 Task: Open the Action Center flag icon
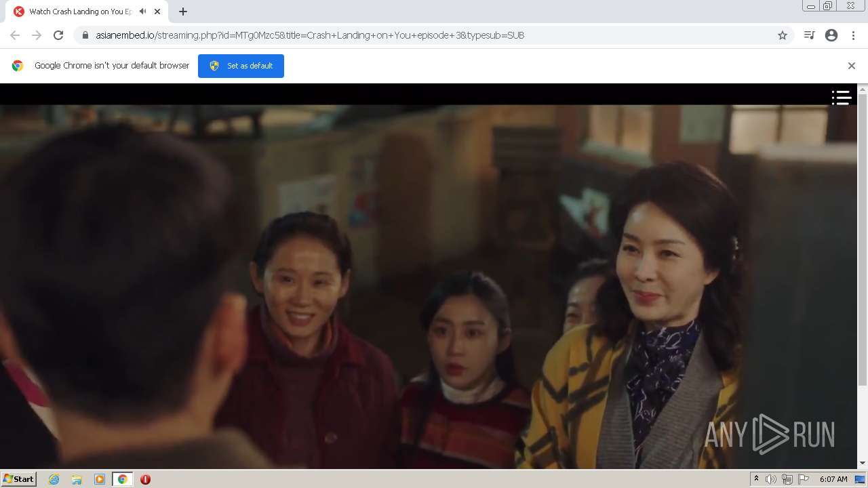pos(804,479)
